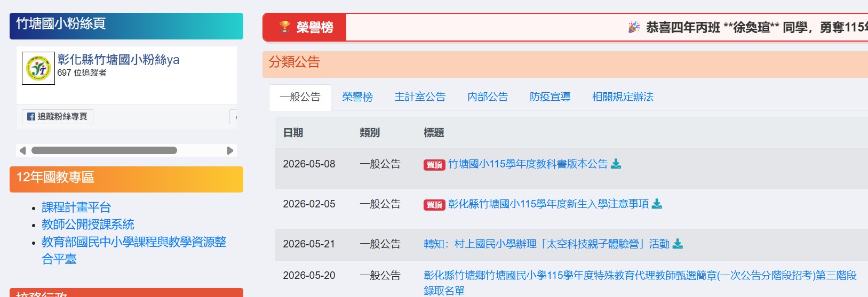
Task: Download attachment for 新生入學注意事項 announcement
Action: [x=657, y=204]
